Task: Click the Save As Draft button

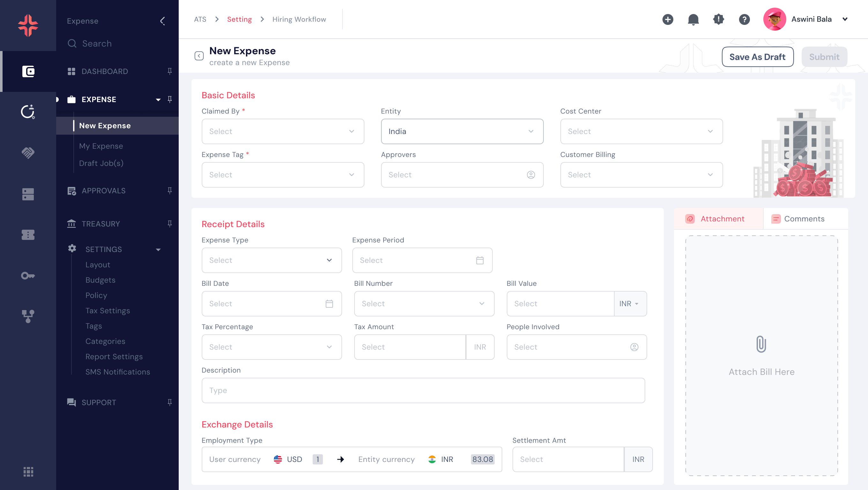Action: click(x=757, y=57)
